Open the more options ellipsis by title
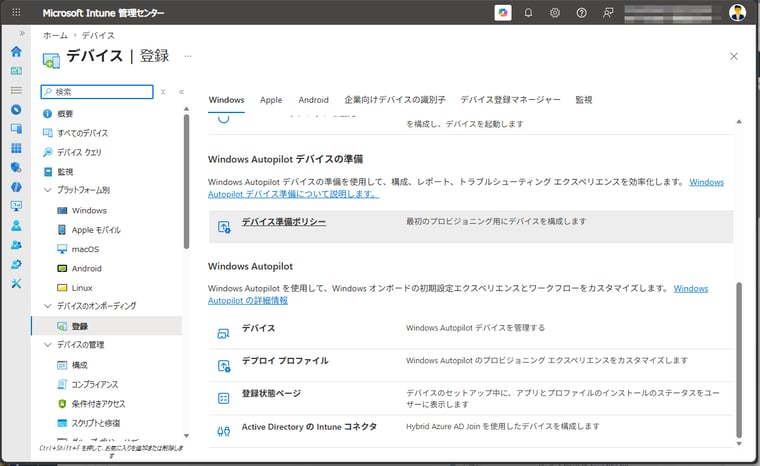Viewport: 760px width, 466px height. [188, 56]
